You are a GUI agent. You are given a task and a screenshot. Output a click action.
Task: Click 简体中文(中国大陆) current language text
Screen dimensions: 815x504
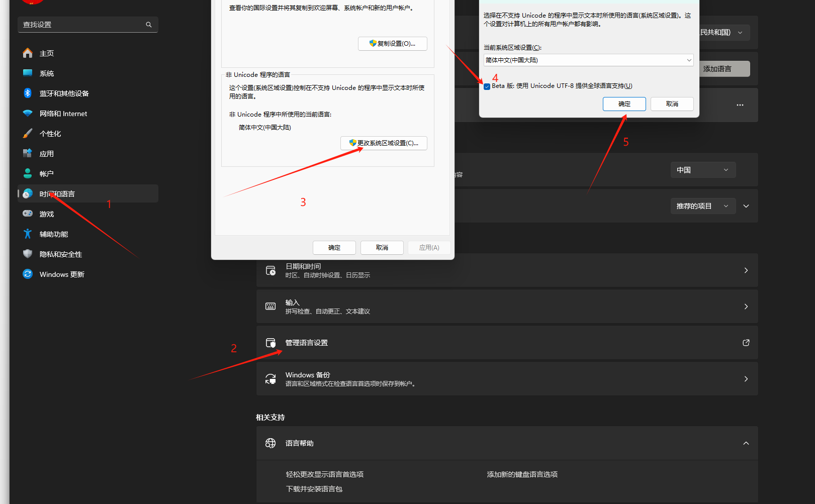point(265,128)
